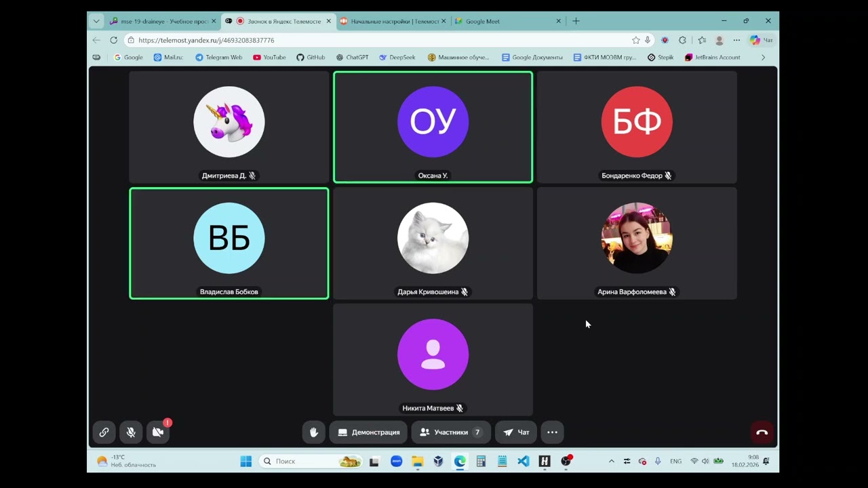
Task: Click the taskbar Поиск search box
Action: [x=311, y=462]
